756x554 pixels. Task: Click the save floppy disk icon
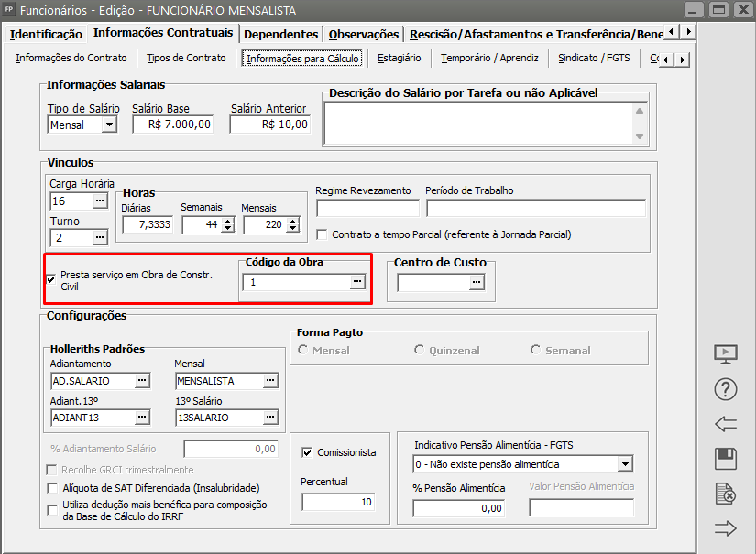725,459
